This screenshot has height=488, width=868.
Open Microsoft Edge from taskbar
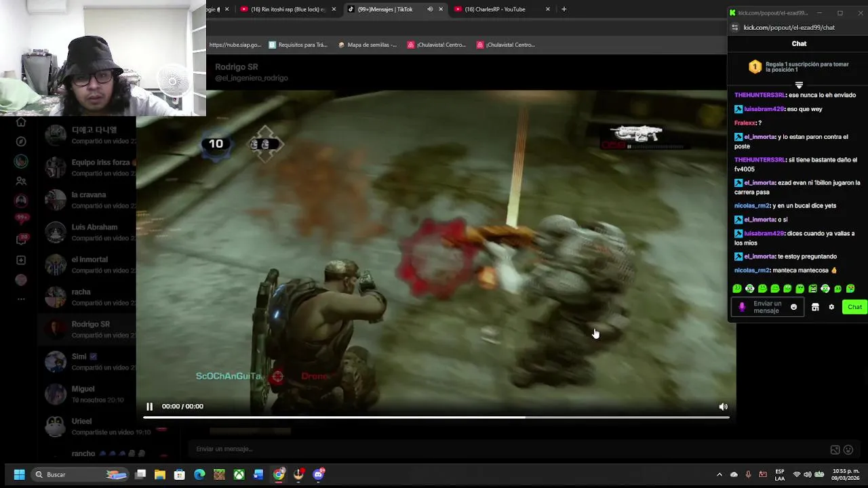[x=199, y=474]
